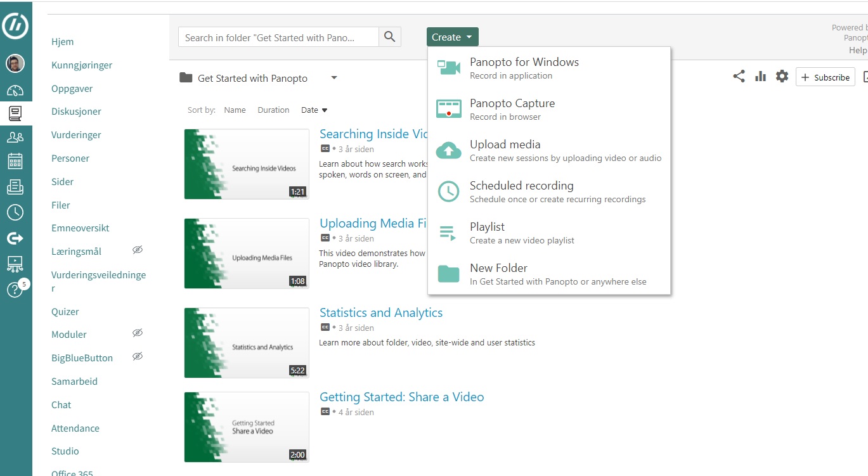Choose New Folder from Create menu

click(x=549, y=274)
